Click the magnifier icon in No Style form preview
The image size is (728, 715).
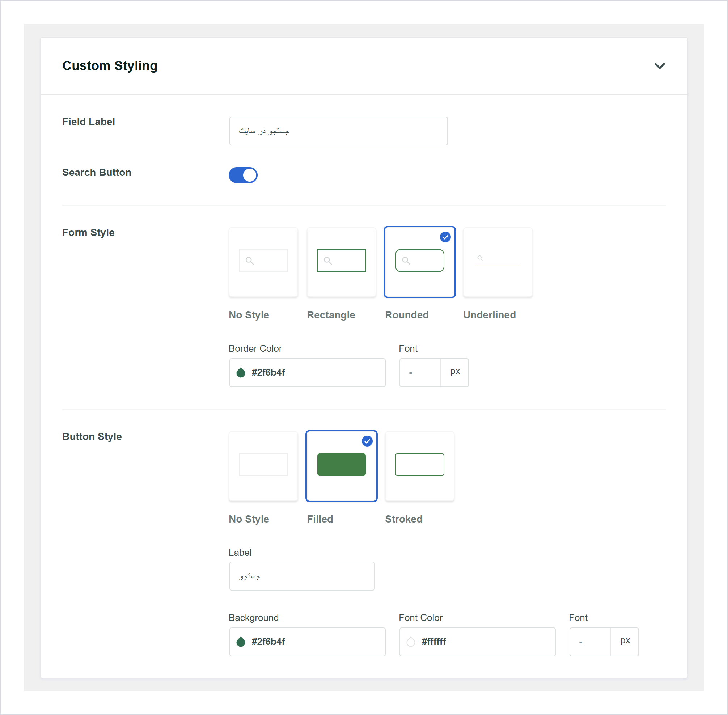tap(250, 261)
